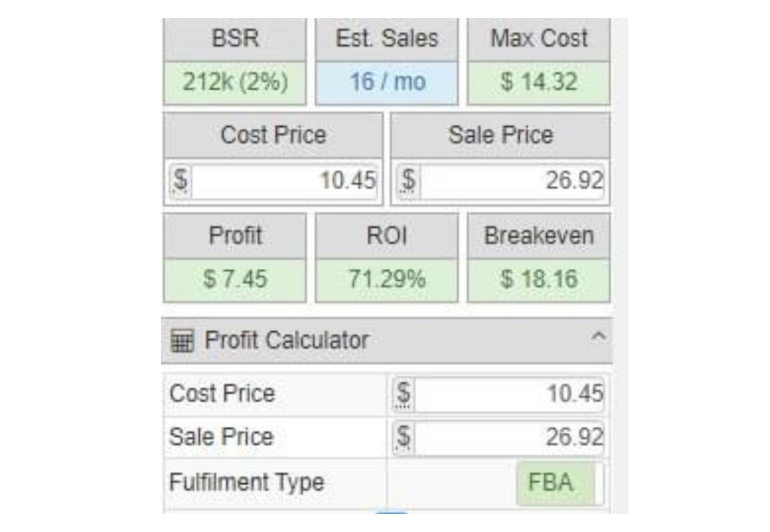Screen dimensions: 770x532
Task: Toggle the FBA fulfilment type switch
Action: [x=559, y=482]
